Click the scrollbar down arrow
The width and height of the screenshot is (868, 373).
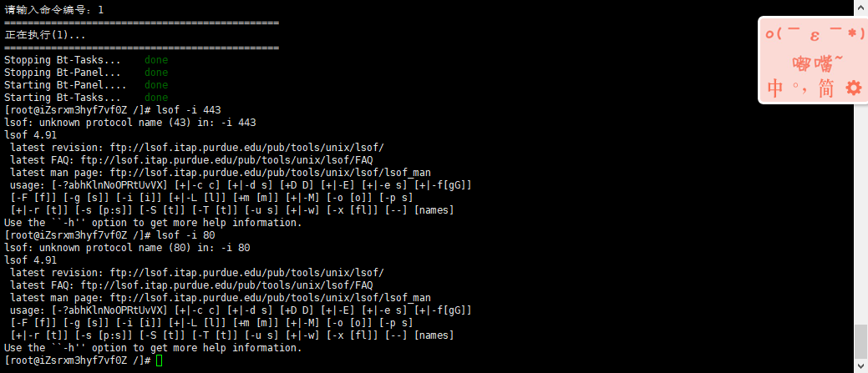tap(860, 367)
